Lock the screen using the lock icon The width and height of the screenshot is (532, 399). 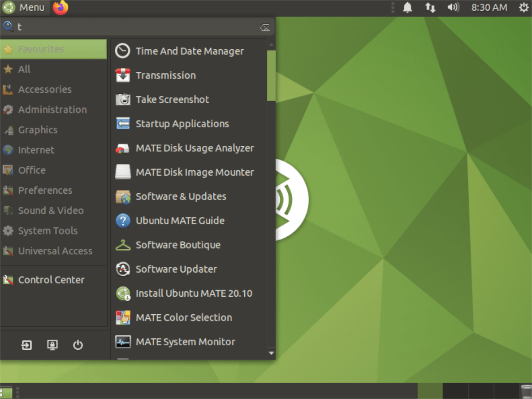pyautogui.click(x=52, y=345)
